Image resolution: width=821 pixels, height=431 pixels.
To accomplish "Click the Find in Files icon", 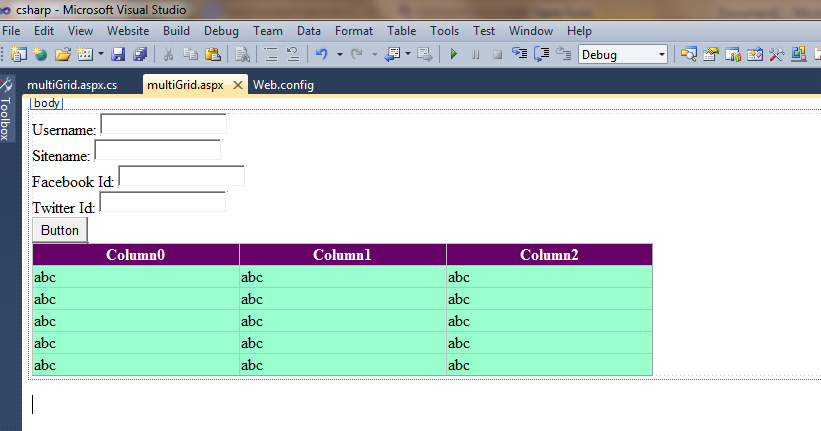I will 242,54.
